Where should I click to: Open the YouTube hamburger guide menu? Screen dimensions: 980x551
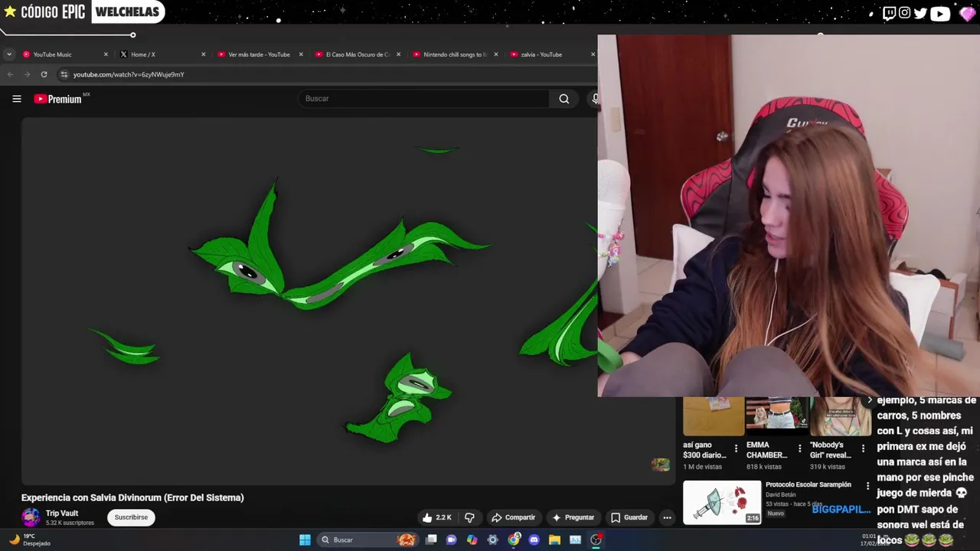[16, 99]
